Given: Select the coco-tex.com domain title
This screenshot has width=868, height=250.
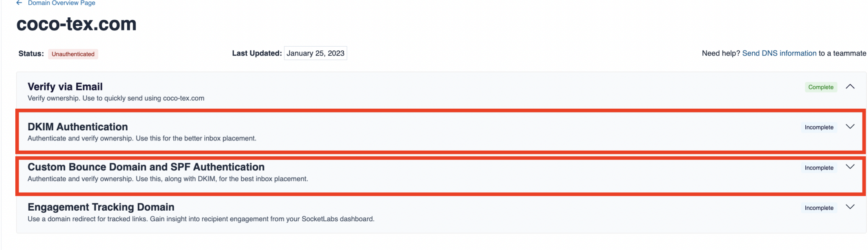Looking at the screenshot, I should pyautogui.click(x=76, y=24).
